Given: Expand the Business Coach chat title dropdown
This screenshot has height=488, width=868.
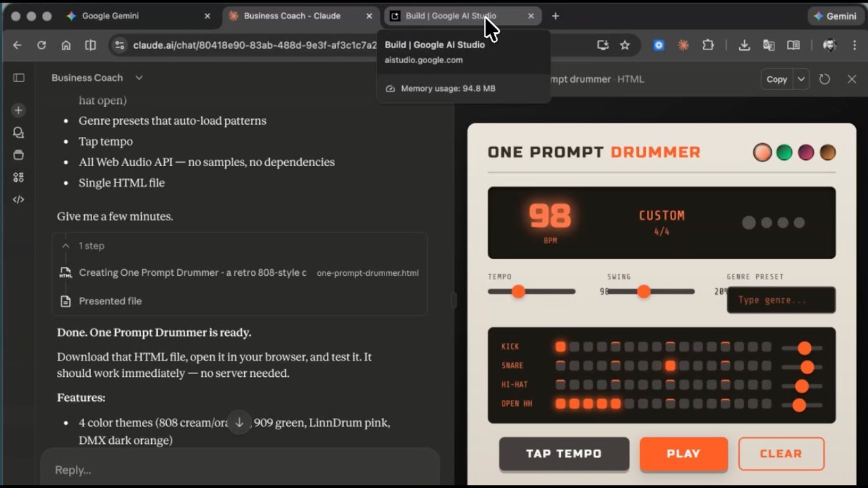Looking at the screenshot, I should (x=139, y=78).
